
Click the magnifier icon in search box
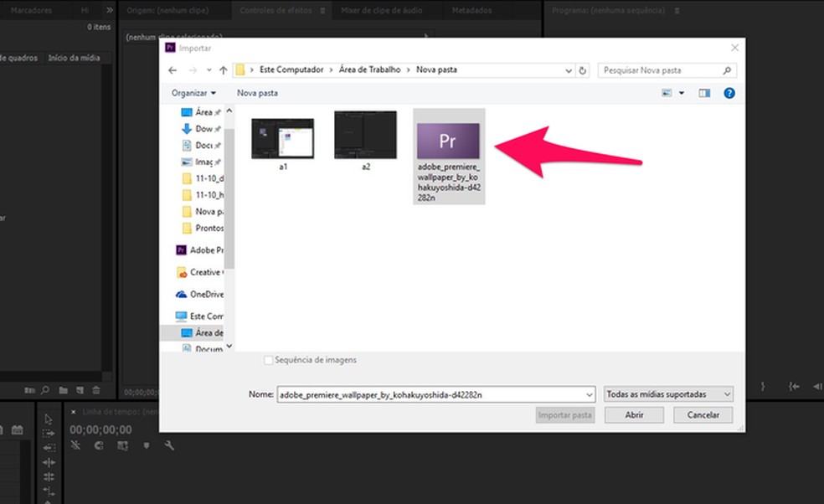point(728,70)
